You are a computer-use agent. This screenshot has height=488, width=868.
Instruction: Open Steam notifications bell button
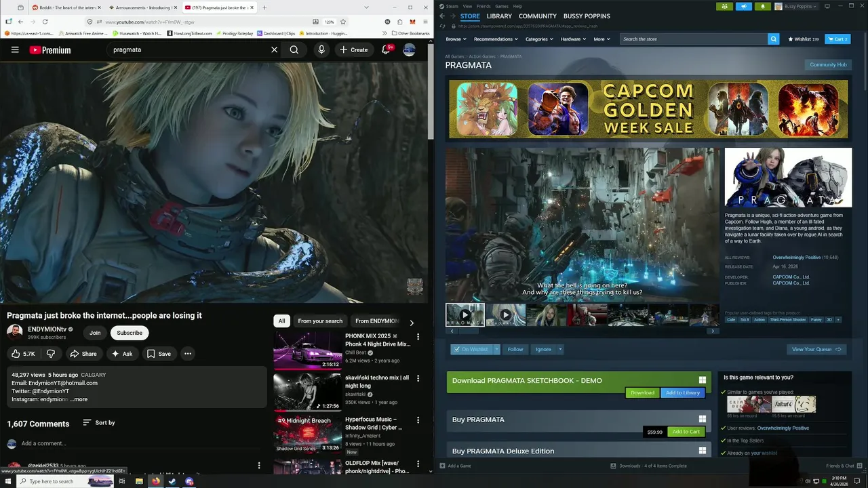tap(762, 6)
